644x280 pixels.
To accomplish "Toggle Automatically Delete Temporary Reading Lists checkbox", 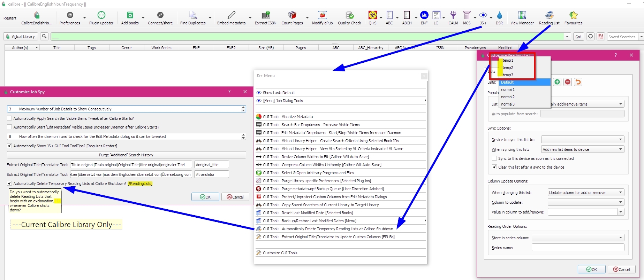I will pos(9,184).
